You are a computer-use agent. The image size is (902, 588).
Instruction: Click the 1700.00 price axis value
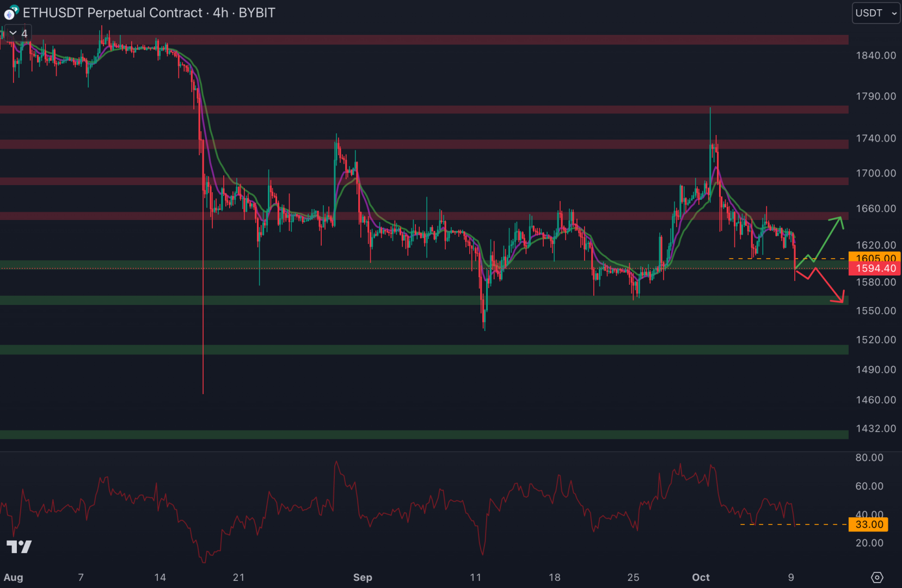tap(876, 173)
